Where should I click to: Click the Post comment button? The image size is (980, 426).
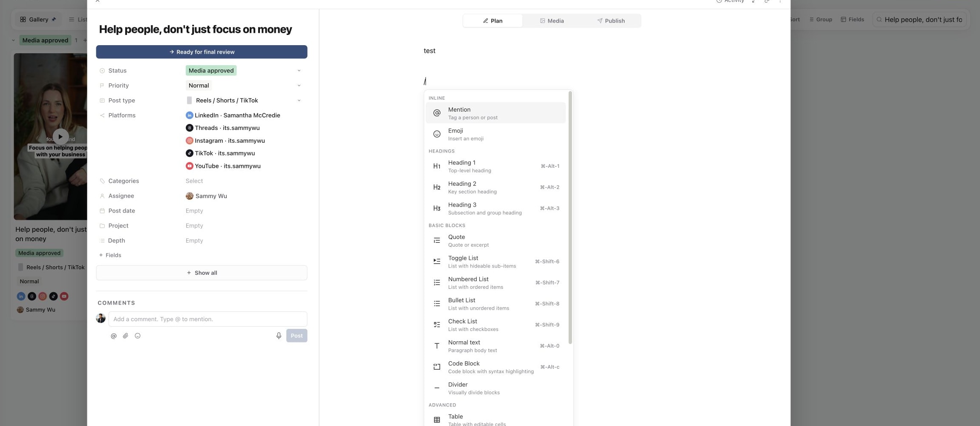pyautogui.click(x=297, y=336)
